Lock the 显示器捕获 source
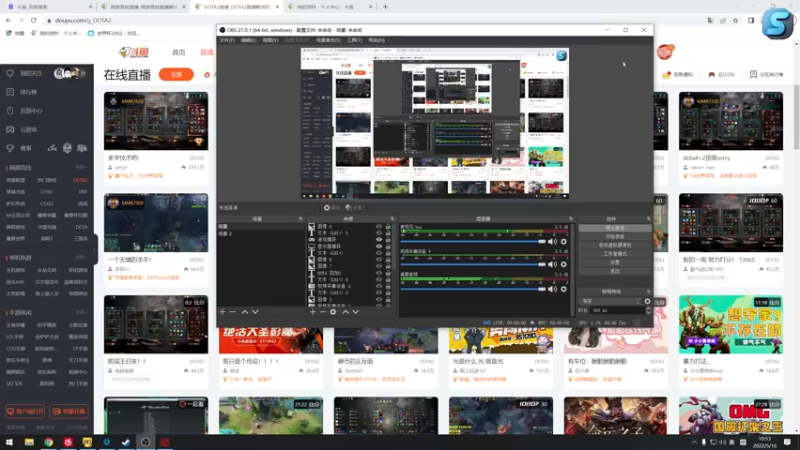 388,246
